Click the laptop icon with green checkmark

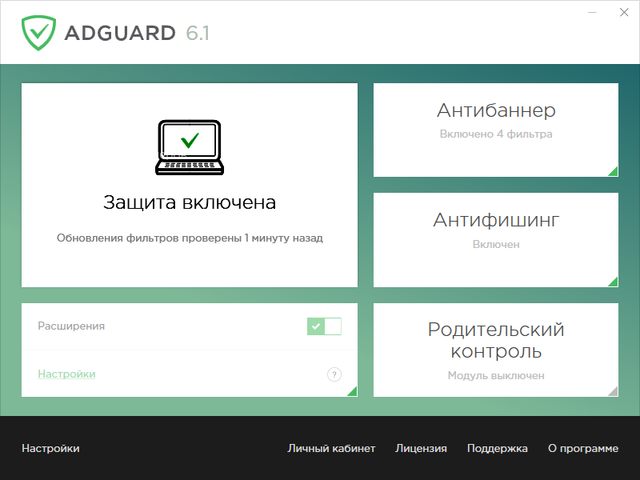pos(189,145)
